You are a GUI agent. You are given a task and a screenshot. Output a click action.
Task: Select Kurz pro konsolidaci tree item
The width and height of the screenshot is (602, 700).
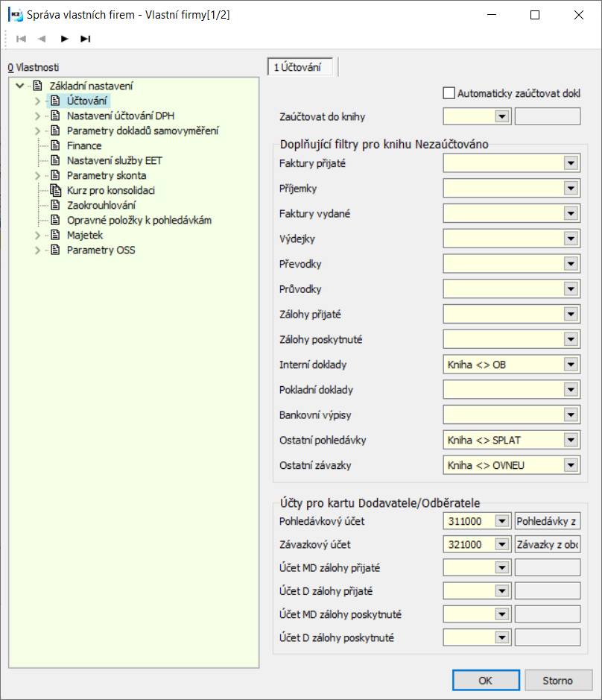[111, 190]
